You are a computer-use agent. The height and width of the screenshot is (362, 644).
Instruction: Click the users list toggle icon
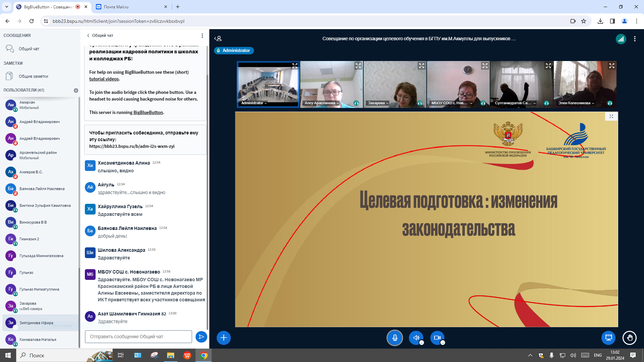(218, 39)
